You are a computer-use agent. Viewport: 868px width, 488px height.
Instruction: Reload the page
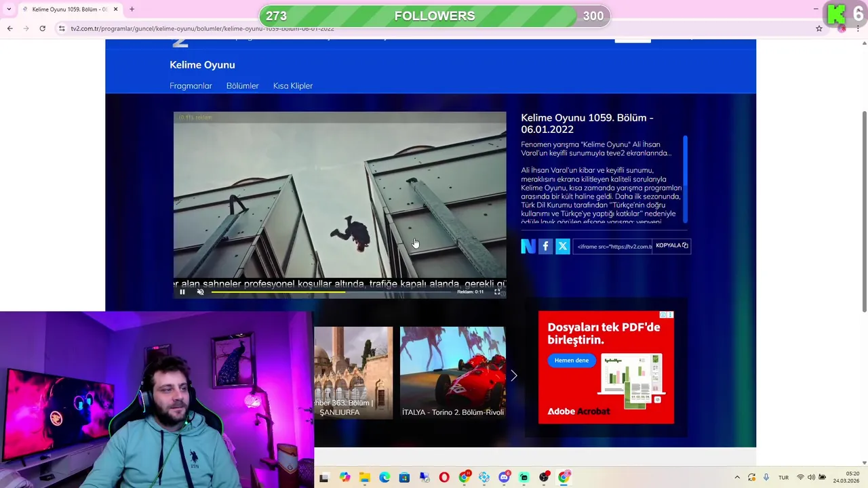tap(42, 28)
